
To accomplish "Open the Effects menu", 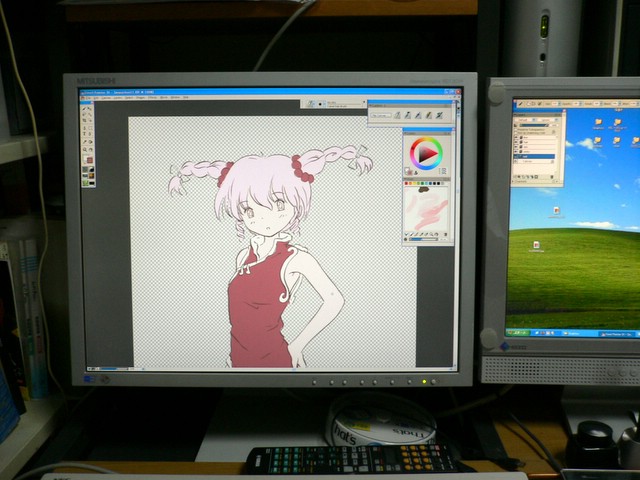I will pos(152,98).
